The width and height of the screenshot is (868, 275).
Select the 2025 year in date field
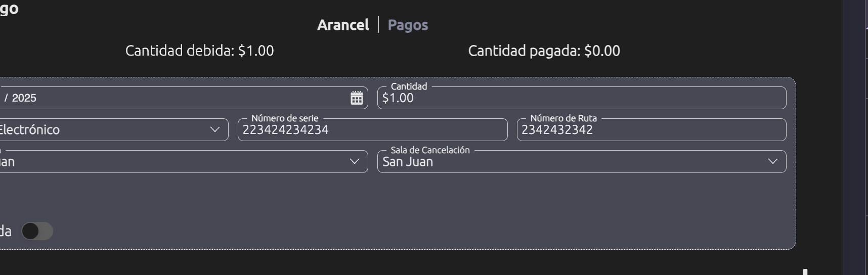pos(24,98)
